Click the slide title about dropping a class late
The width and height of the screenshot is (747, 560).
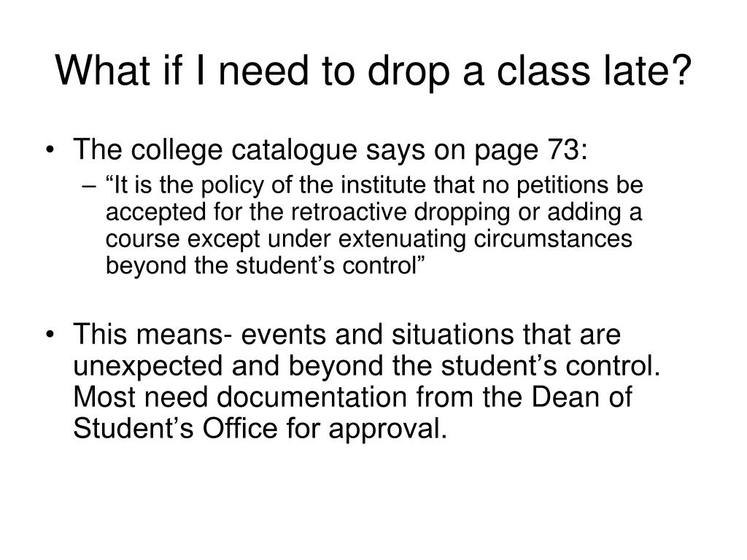coord(373,71)
